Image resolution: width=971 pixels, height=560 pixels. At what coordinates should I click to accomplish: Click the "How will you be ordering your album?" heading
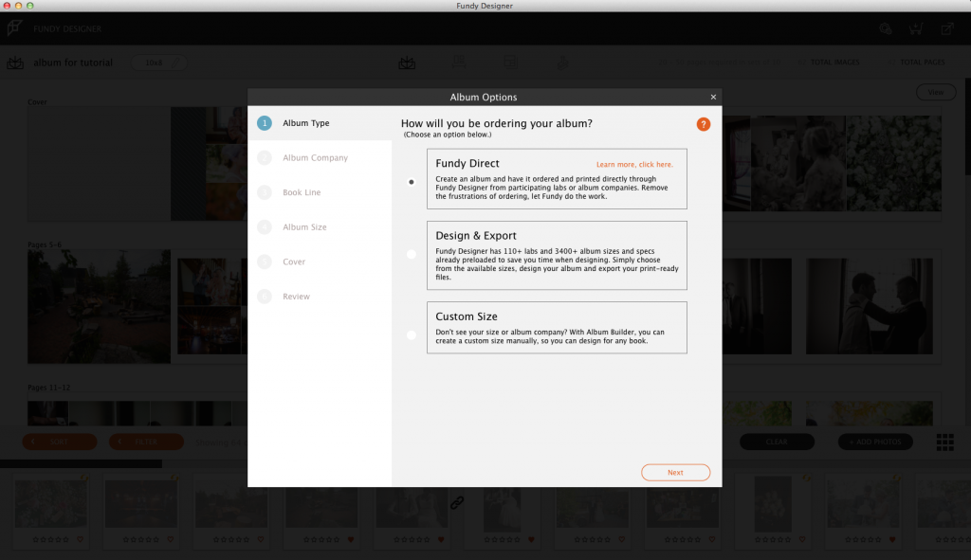point(497,123)
